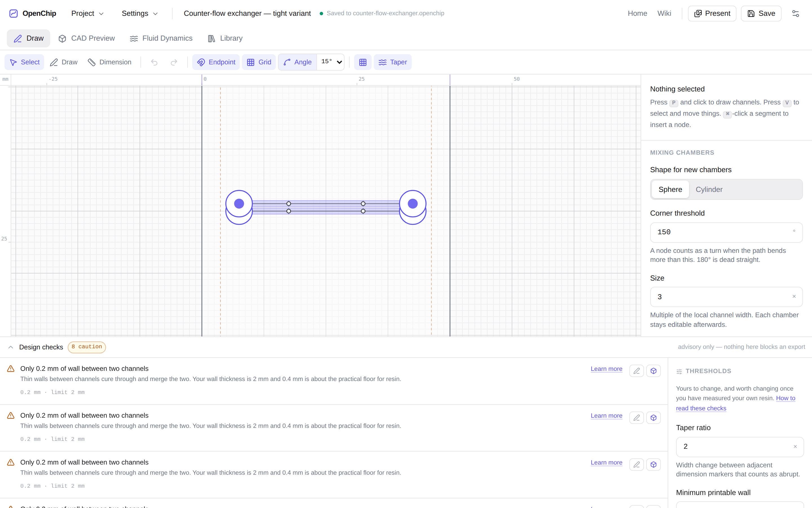Choose Sphere shape for new chambers
This screenshot has width=812, height=508.
[670, 189]
